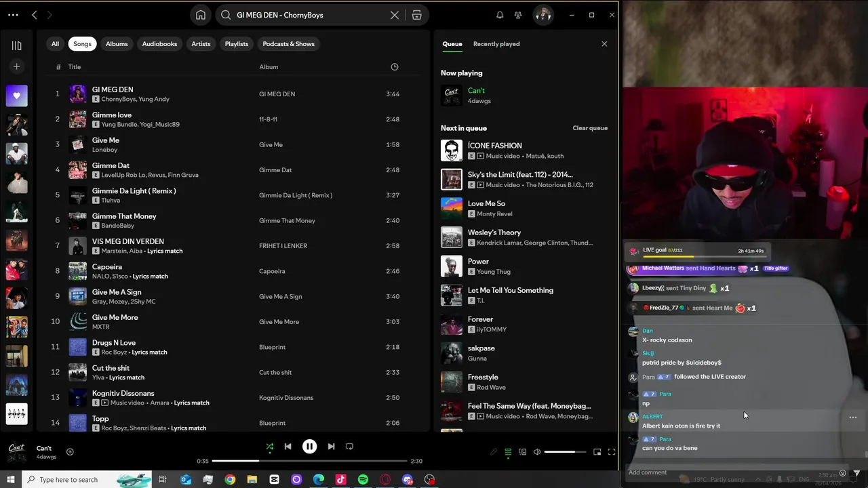Create a new playlist with plus icon
This screenshot has height=488, width=868.
pos(17,66)
